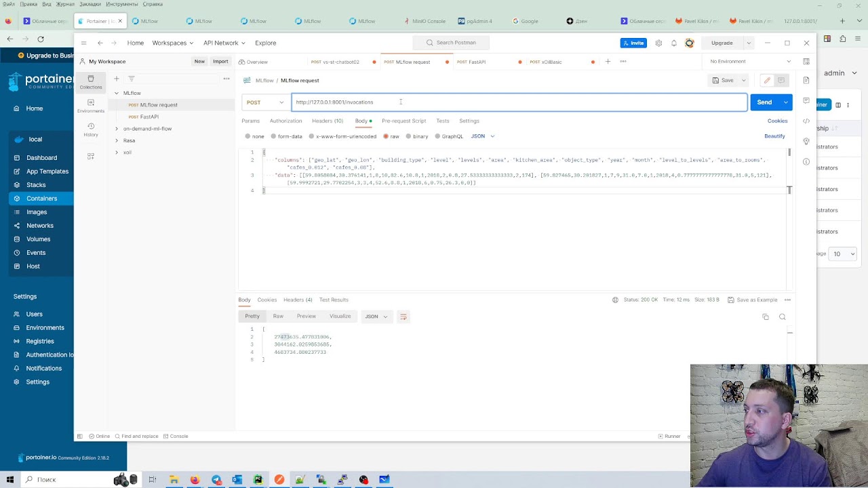Open the No Environment selector
This screenshot has width=868, height=488.
click(750, 61)
